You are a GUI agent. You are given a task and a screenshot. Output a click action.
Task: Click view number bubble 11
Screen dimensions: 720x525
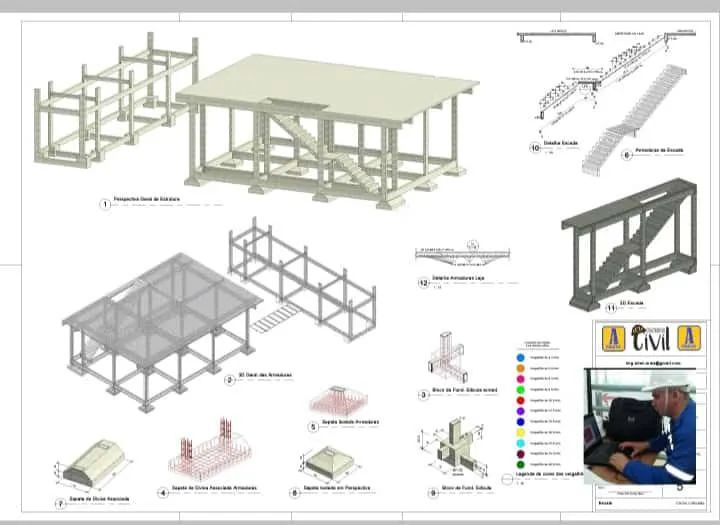point(611,308)
